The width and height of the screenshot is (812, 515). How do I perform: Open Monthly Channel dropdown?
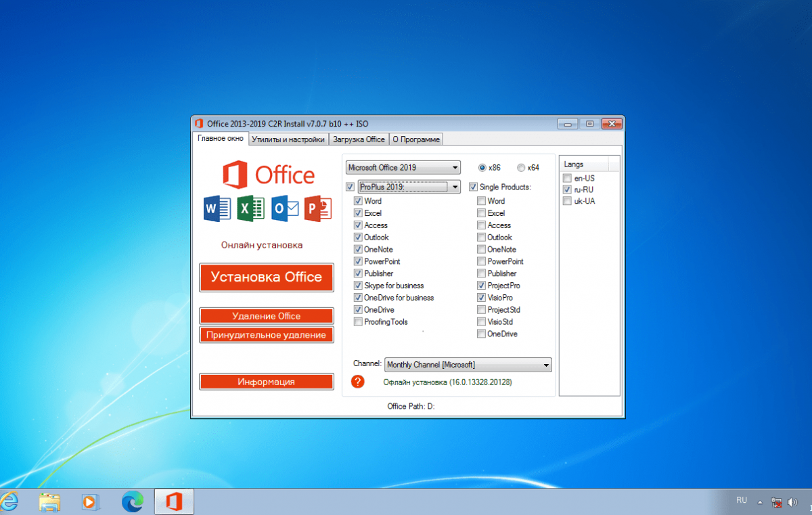(x=468, y=365)
